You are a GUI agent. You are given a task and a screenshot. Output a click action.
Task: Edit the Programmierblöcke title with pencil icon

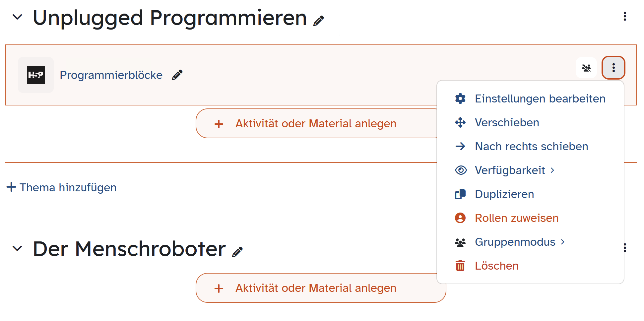177,75
